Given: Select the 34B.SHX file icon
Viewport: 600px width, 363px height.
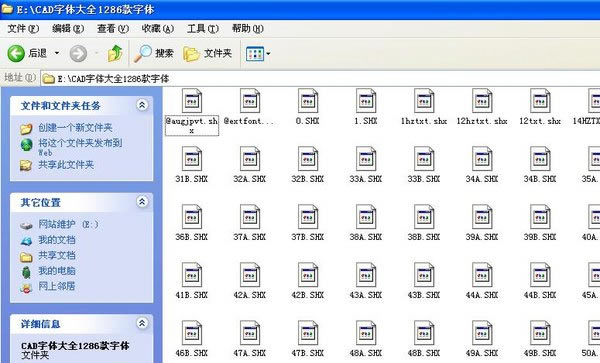Looking at the screenshot, I should pos(540,159).
